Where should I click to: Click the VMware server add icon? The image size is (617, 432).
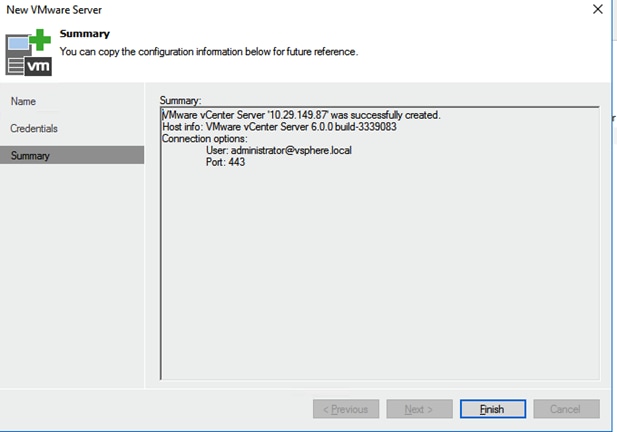coord(28,53)
